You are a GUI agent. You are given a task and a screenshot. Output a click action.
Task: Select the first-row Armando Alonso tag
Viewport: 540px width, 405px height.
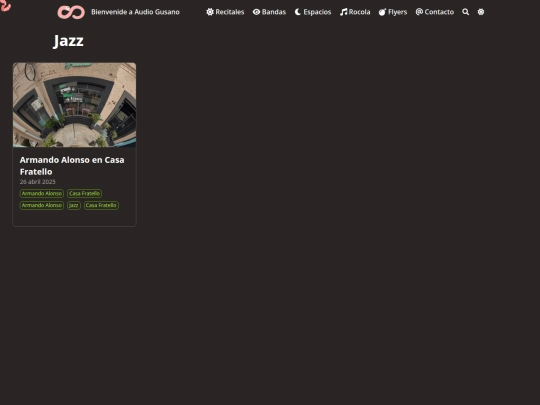[42, 194]
